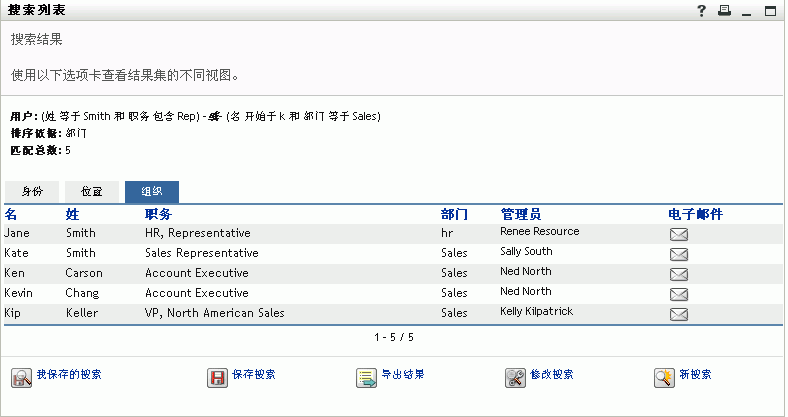This screenshot has width=788, height=417.
Task: Open email envelope icon for Jane Smith
Action: [x=678, y=234]
